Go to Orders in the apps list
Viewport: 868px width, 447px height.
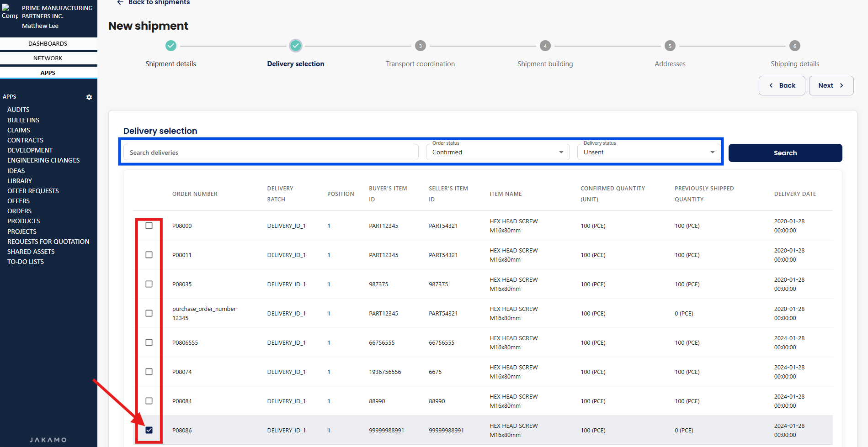pyautogui.click(x=20, y=211)
